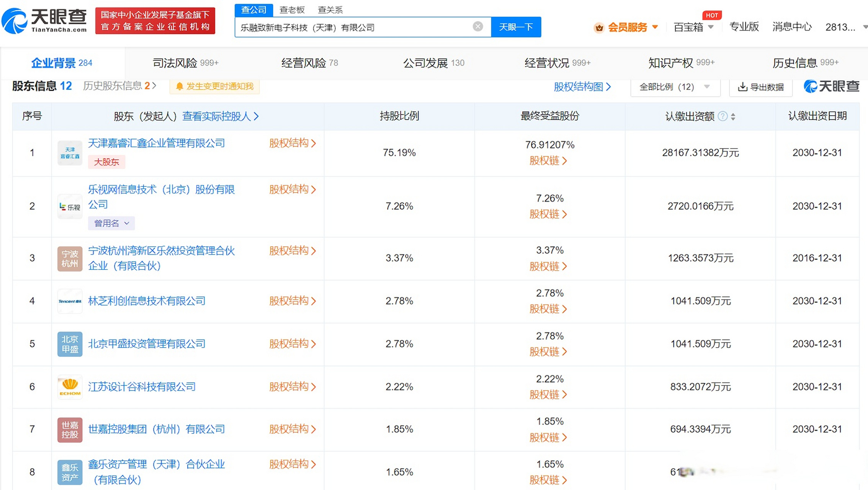868x490 pixels.
Task: Expand 曾用名 for 乐视网信息技术
Action: click(x=111, y=223)
